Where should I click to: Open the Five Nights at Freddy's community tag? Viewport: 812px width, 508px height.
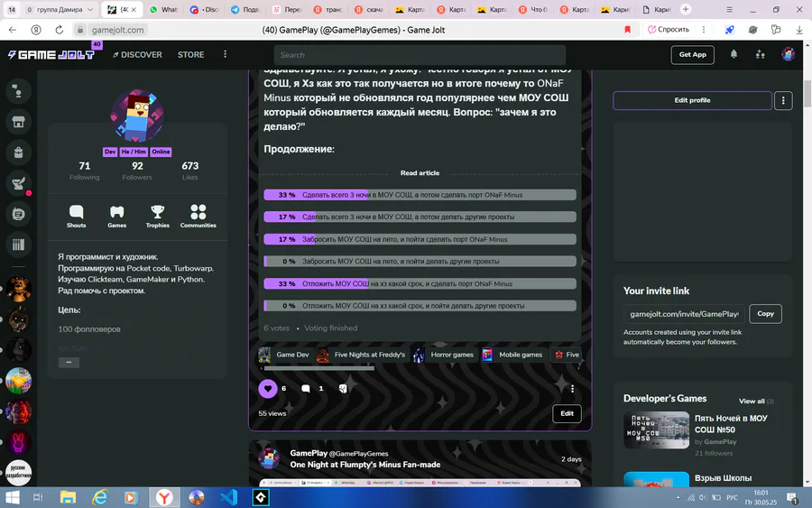tap(361, 355)
